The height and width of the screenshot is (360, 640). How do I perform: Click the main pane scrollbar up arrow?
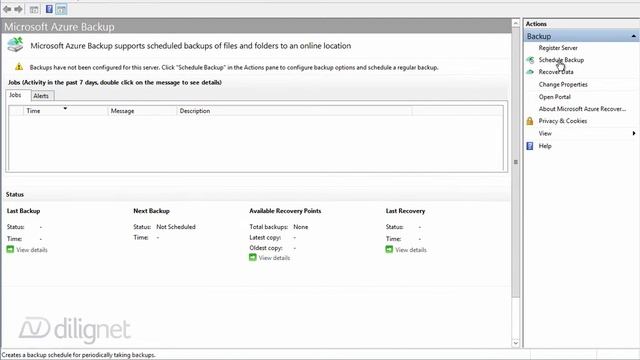pyautogui.click(x=516, y=23)
